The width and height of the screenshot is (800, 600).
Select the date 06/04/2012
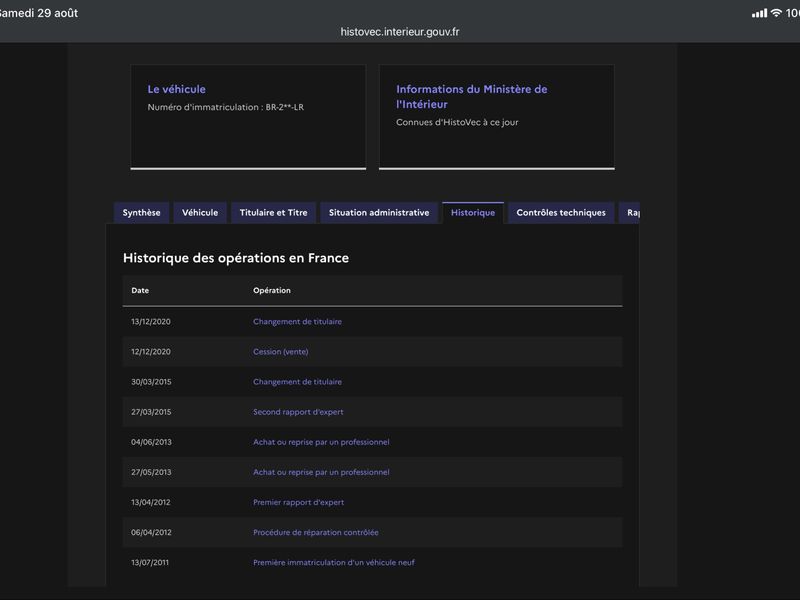[151, 532]
